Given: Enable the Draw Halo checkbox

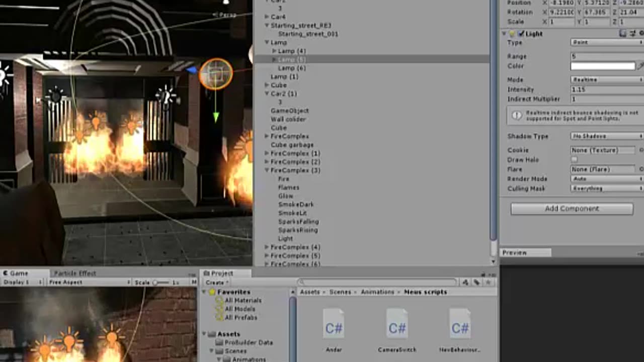Looking at the screenshot, I should pyautogui.click(x=574, y=160).
